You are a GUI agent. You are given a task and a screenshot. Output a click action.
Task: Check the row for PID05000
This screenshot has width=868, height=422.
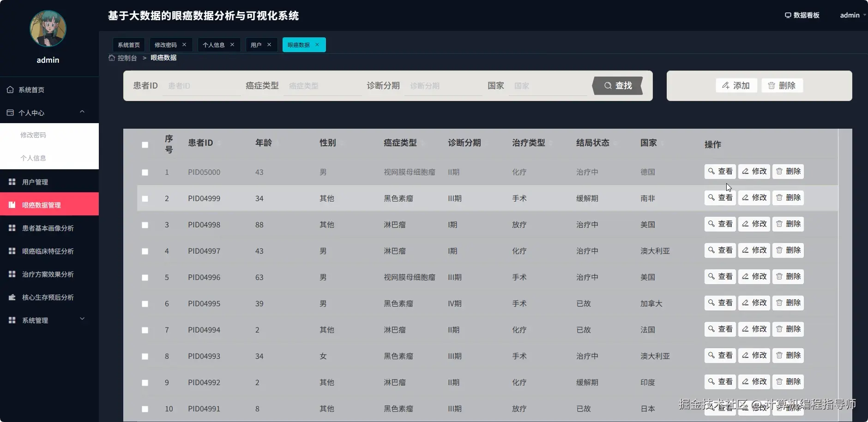click(145, 172)
